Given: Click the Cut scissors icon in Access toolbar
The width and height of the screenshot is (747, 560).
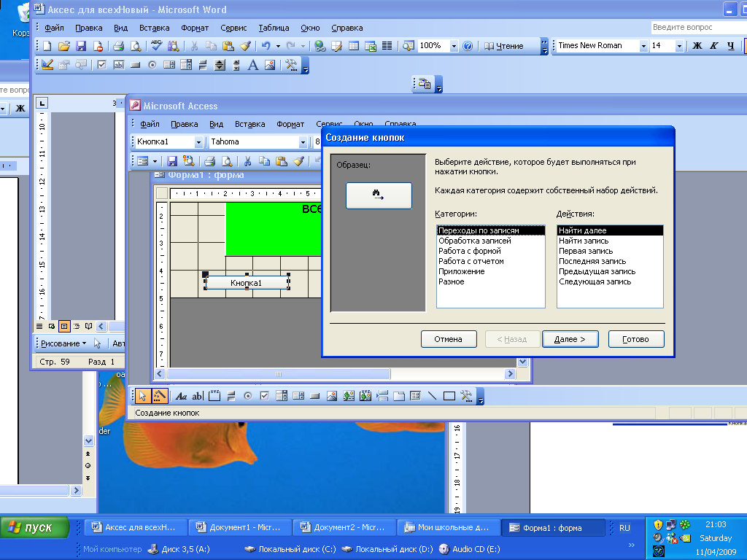Looking at the screenshot, I should pos(247,161).
